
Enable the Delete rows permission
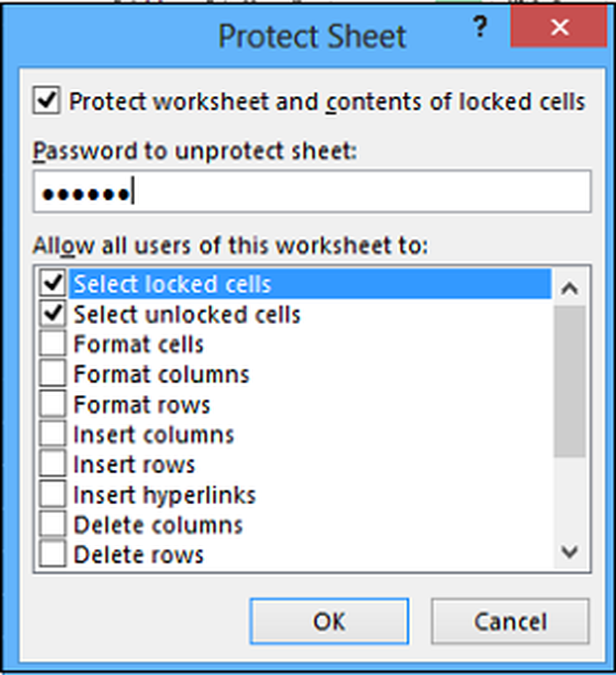click(x=53, y=554)
